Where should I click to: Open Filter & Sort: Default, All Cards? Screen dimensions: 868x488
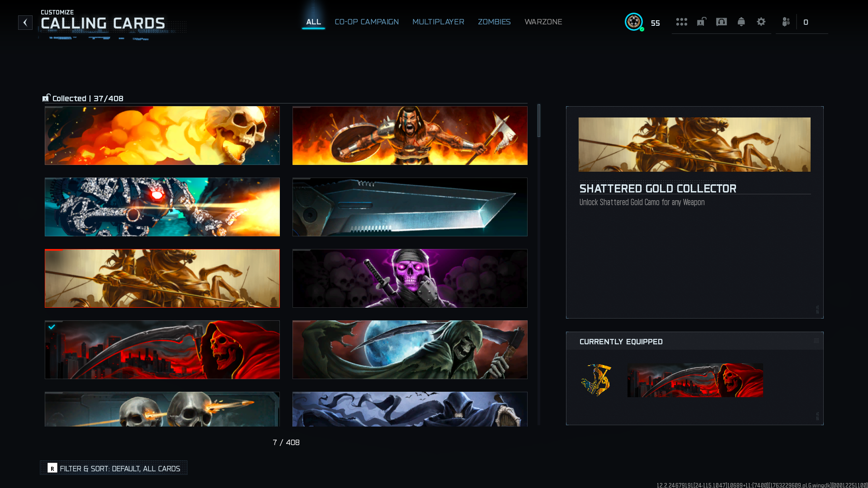tap(114, 468)
